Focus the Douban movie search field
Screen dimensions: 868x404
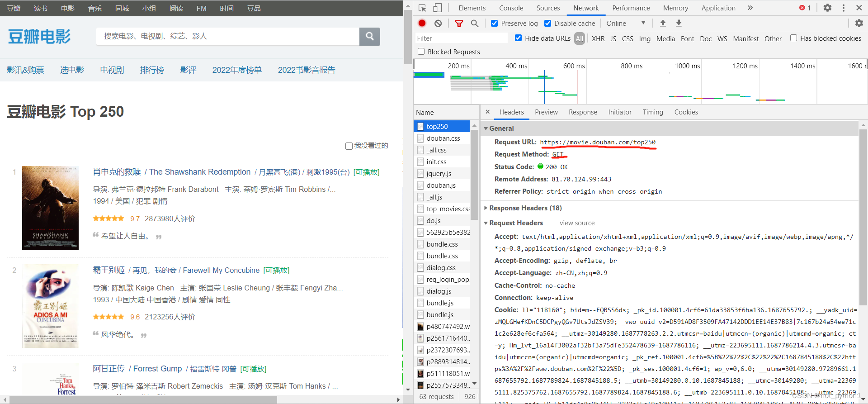(228, 36)
